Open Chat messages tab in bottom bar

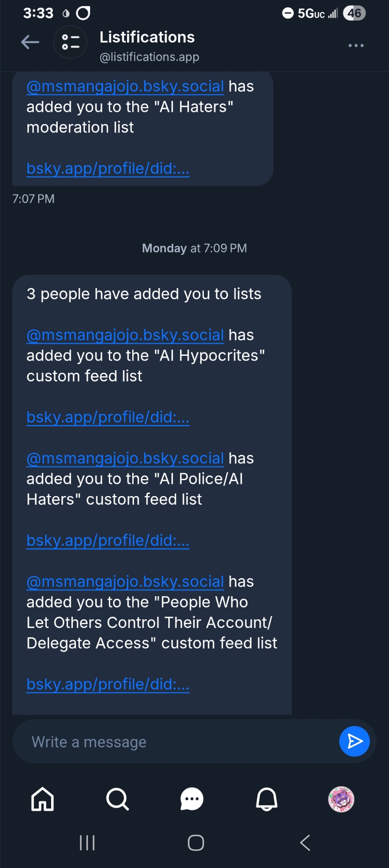[x=192, y=799]
